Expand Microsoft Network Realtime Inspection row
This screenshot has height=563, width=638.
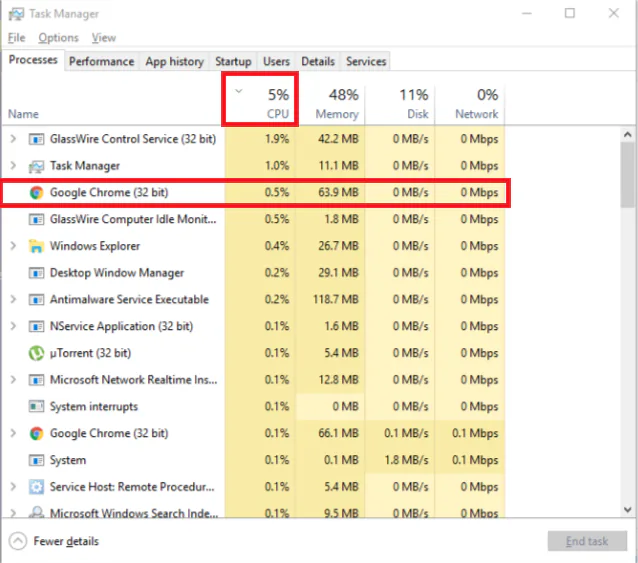pos(13,380)
